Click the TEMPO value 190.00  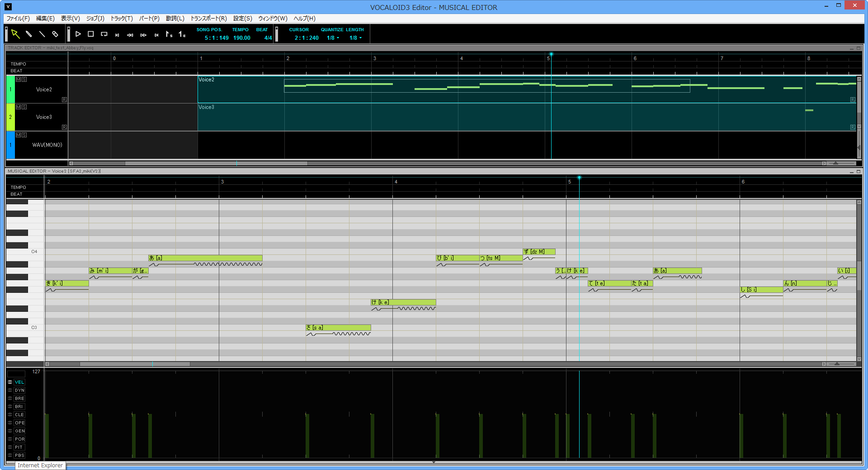[x=242, y=38]
